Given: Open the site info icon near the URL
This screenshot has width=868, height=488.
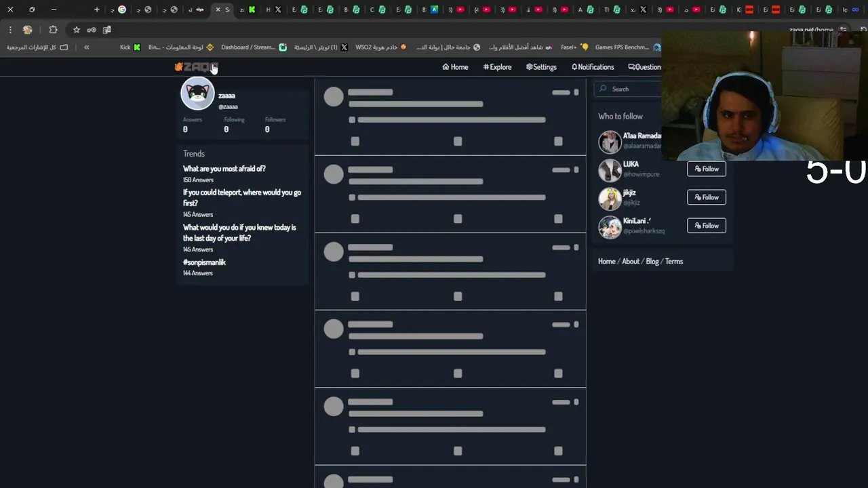Looking at the screenshot, I should (x=843, y=30).
